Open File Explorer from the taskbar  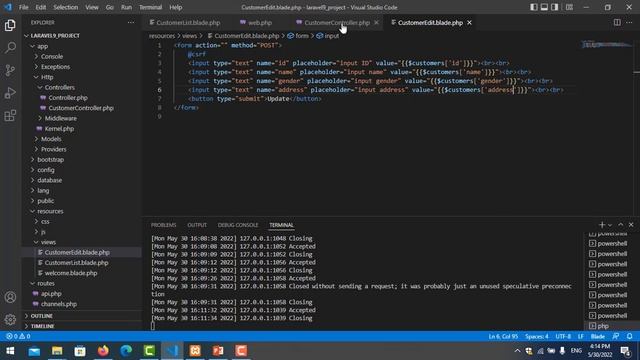[x=57, y=351]
